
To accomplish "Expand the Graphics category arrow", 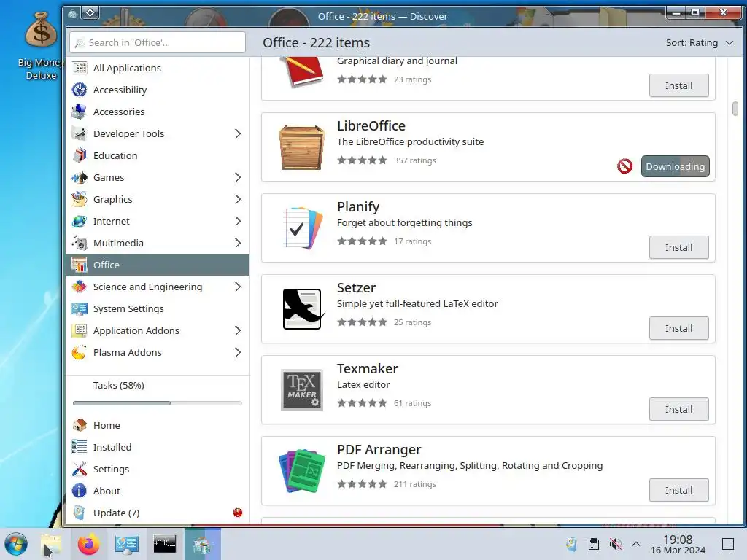I will point(238,199).
